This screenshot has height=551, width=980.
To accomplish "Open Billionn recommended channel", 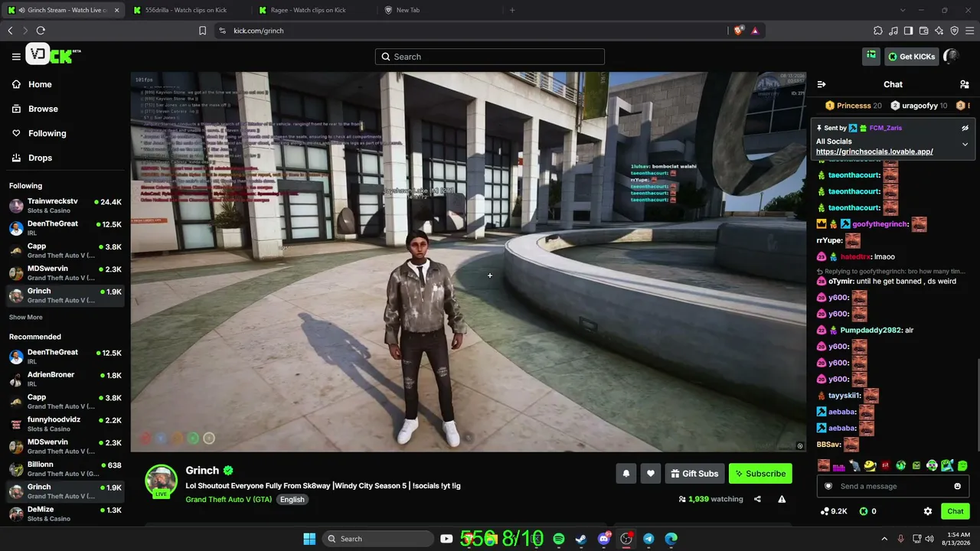I will coord(65,468).
